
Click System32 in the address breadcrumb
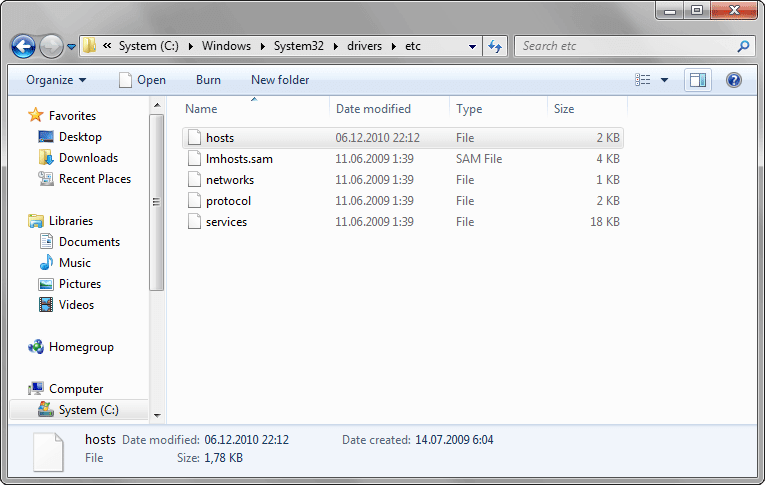pos(299,46)
